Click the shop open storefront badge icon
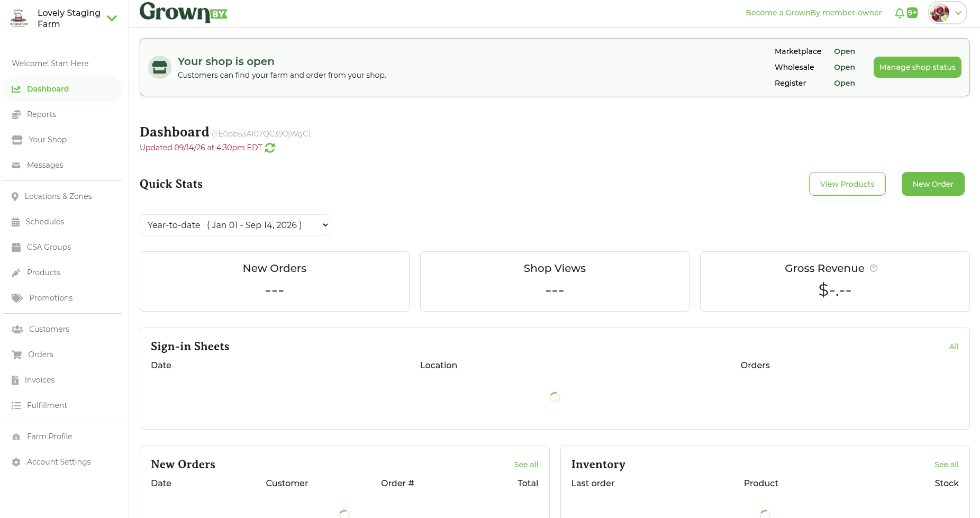The width and height of the screenshot is (980, 518). coord(160,67)
